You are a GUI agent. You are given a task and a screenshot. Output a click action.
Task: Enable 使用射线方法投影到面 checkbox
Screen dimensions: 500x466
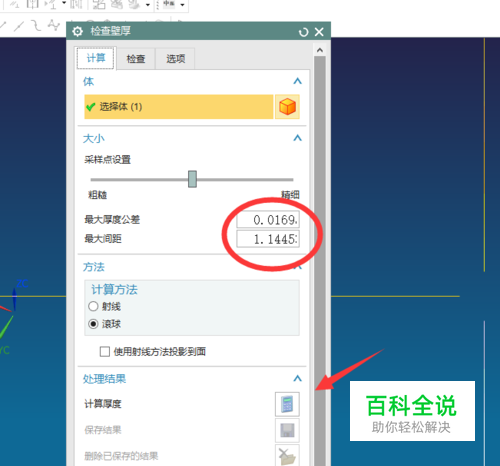pyautogui.click(x=105, y=351)
